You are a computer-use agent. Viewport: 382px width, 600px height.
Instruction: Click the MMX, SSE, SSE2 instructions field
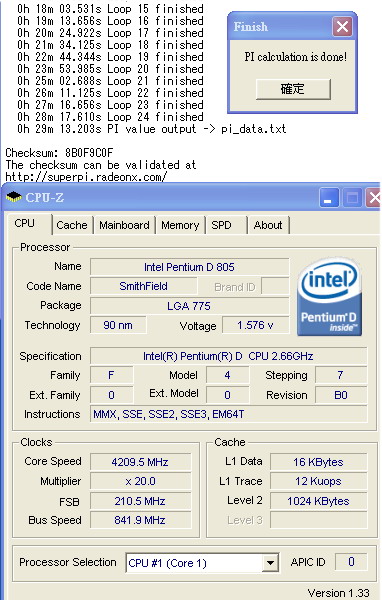point(228,414)
